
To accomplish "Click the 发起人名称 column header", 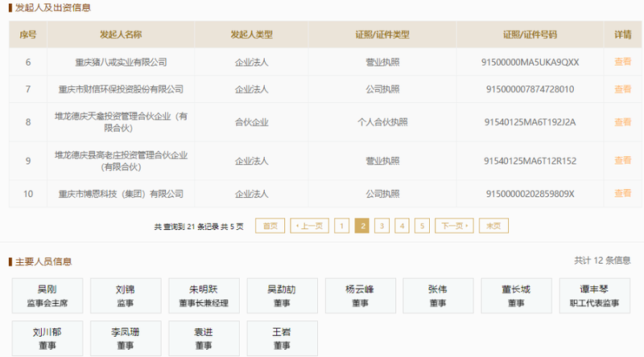I will click(x=121, y=35).
